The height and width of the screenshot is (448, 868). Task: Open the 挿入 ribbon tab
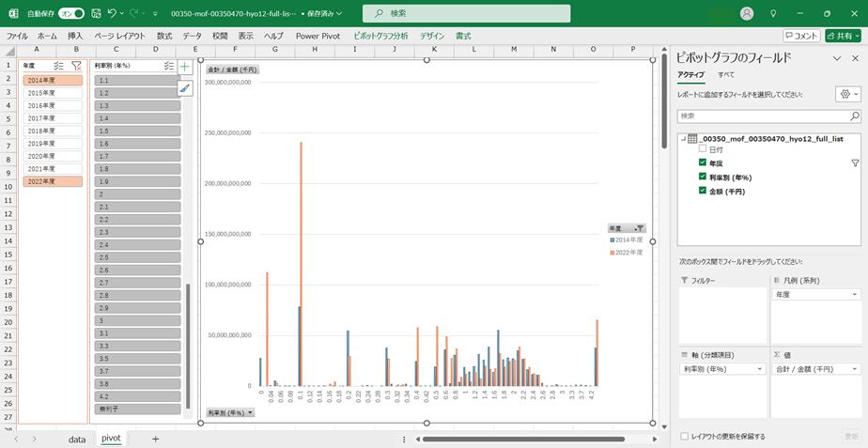point(75,36)
